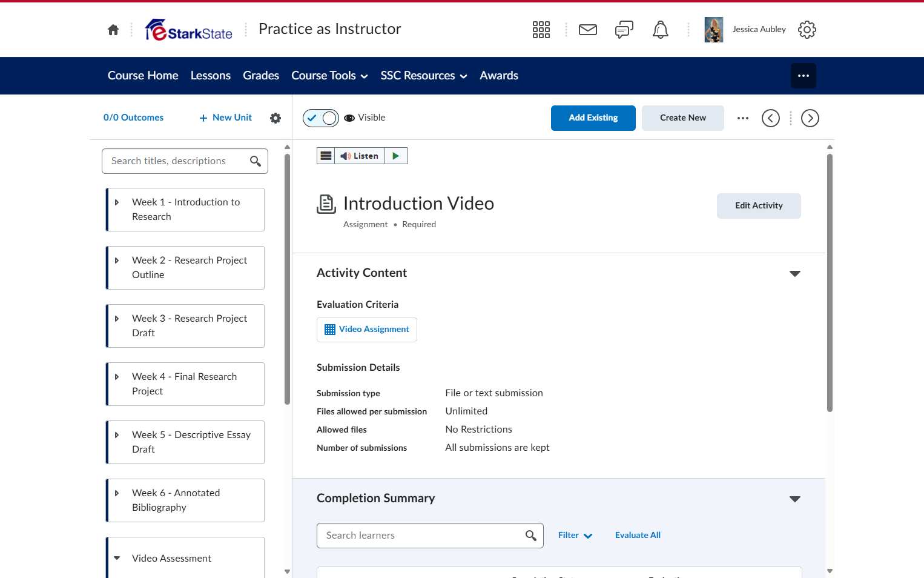
Task: Click the Evaluate All link
Action: point(638,536)
